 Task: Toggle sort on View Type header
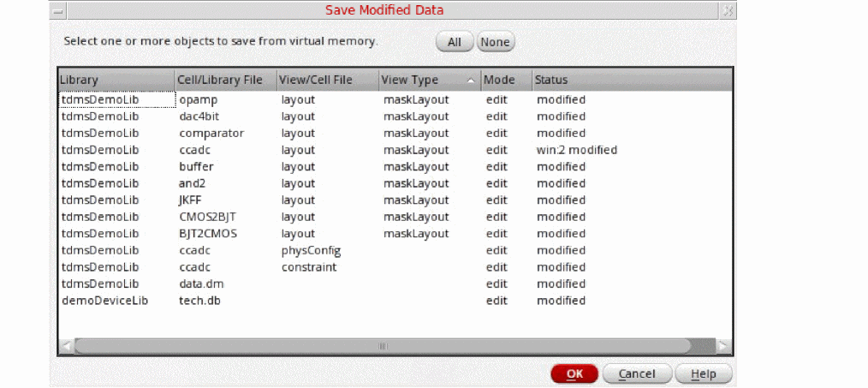[430, 80]
